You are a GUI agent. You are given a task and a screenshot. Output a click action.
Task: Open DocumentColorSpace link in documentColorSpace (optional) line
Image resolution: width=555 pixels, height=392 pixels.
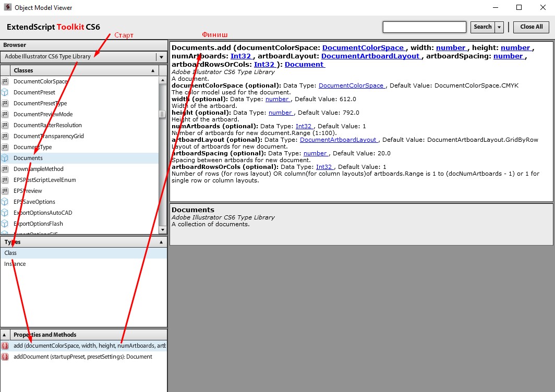[351, 85]
